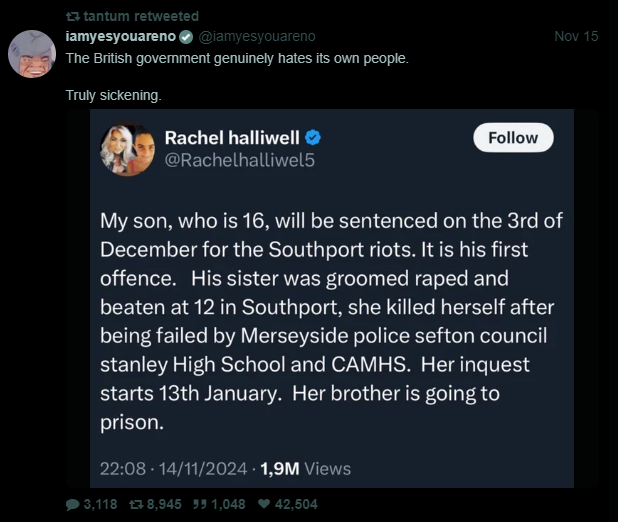The width and height of the screenshot is (618, 522).
Task: Click Rachel halliwell's blue verified badge
Action: point(312,137)
